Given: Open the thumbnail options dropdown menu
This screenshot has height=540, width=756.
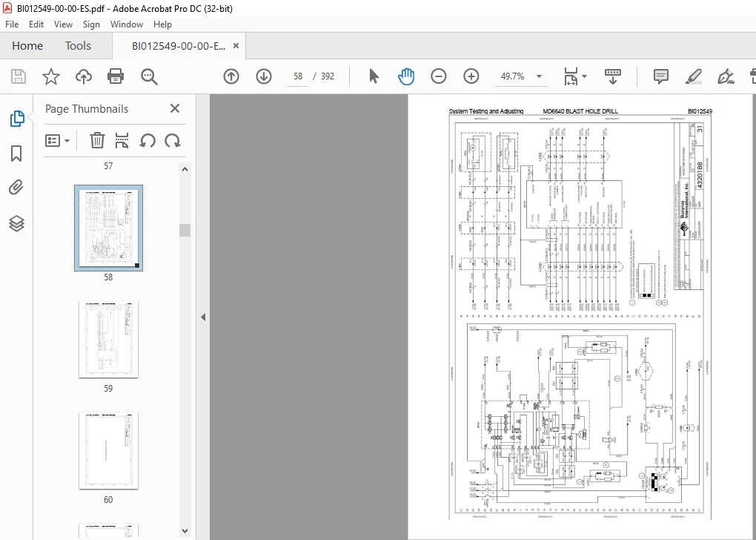Looking at the screenshot, I should (57, 140).
